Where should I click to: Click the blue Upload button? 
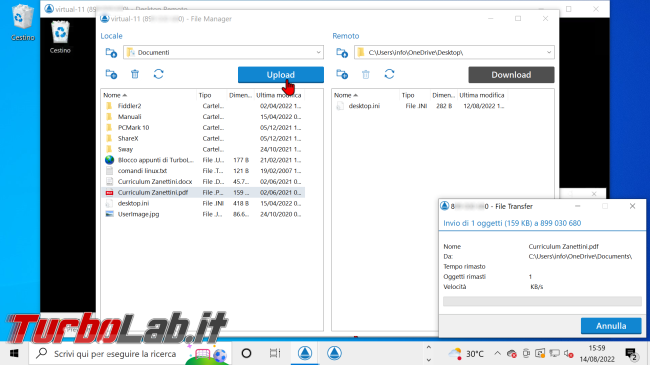click(281, 75)
